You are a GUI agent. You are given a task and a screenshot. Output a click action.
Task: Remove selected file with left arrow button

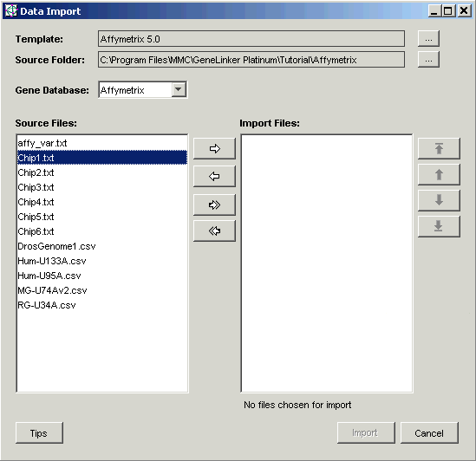tap(214, 176)
